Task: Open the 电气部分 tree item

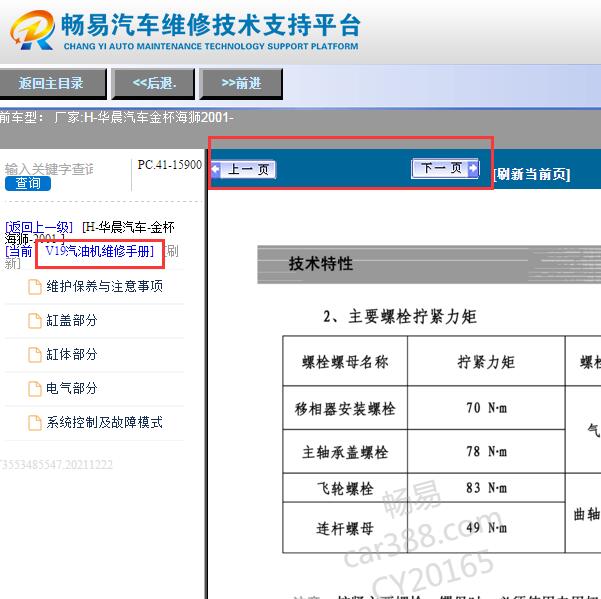Action: coord(72,389)
